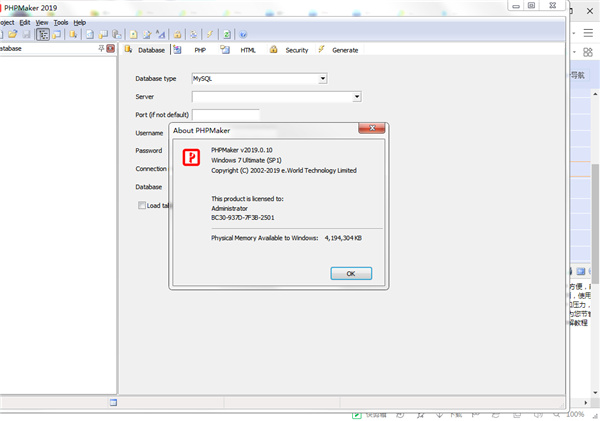Tick the Load tables checkbox
600x421 pixels.
pos(142,206)
